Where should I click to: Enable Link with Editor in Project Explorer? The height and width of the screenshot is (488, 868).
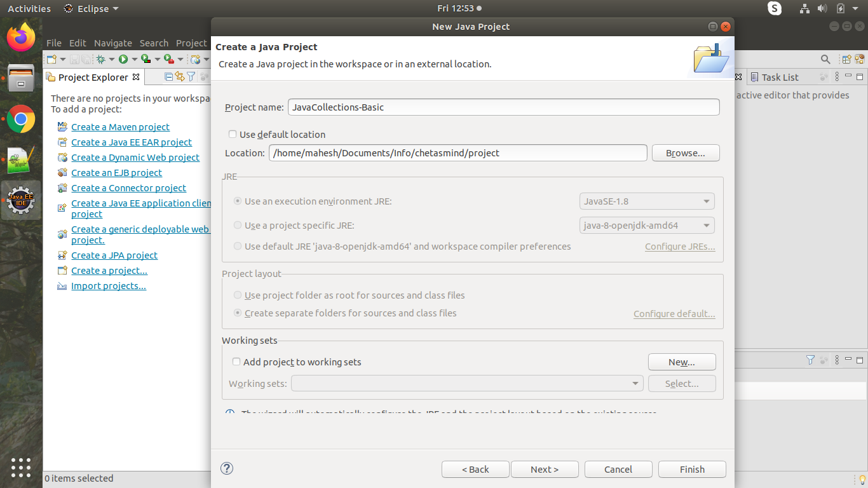[180, 76]
